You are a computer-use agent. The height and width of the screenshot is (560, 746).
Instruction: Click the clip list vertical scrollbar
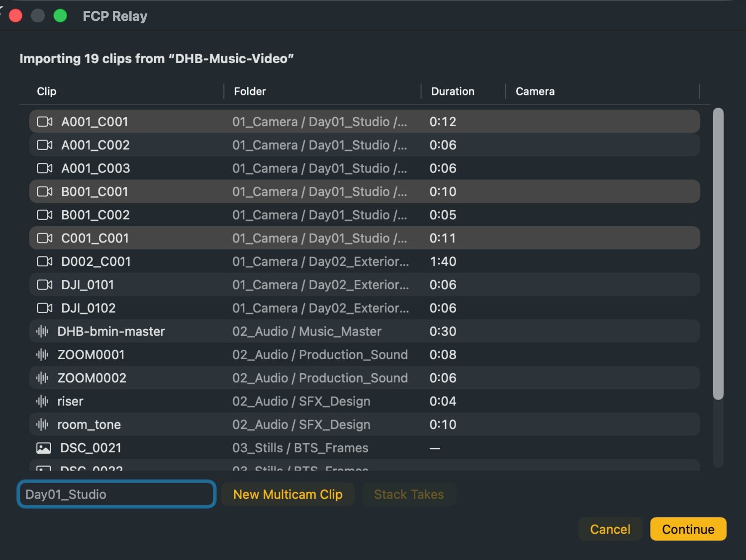point(718,253)
